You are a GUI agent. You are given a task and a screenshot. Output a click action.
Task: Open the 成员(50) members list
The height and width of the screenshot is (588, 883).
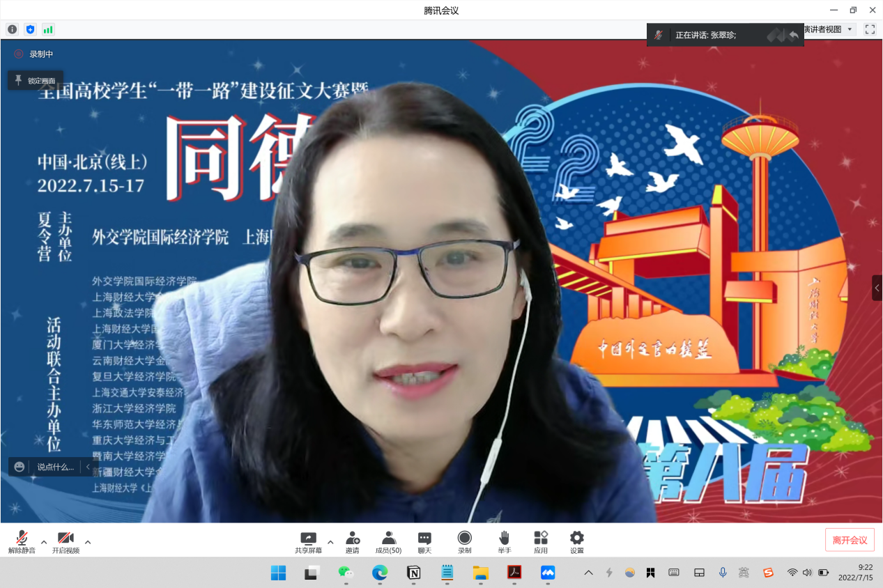388,541
